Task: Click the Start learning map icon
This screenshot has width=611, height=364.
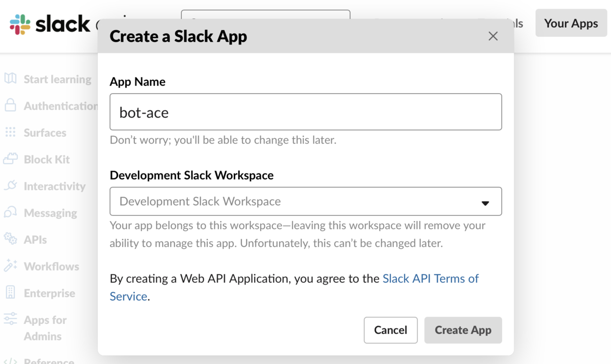Action: point(10,79)
